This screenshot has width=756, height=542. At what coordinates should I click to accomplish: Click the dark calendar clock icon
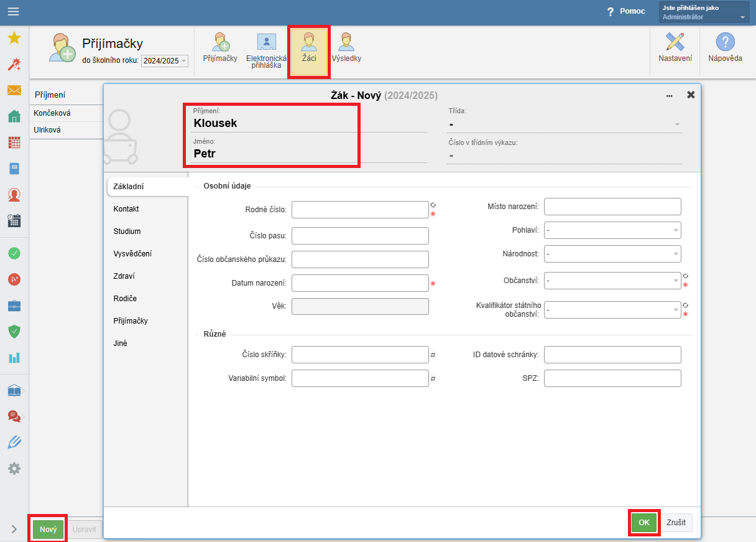click(x=14, y=220)
